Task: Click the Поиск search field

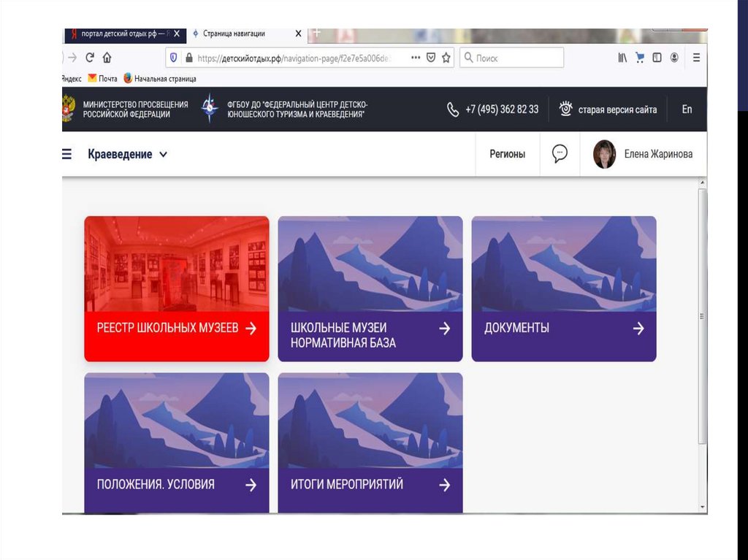Action: click(x=512, y=58)
